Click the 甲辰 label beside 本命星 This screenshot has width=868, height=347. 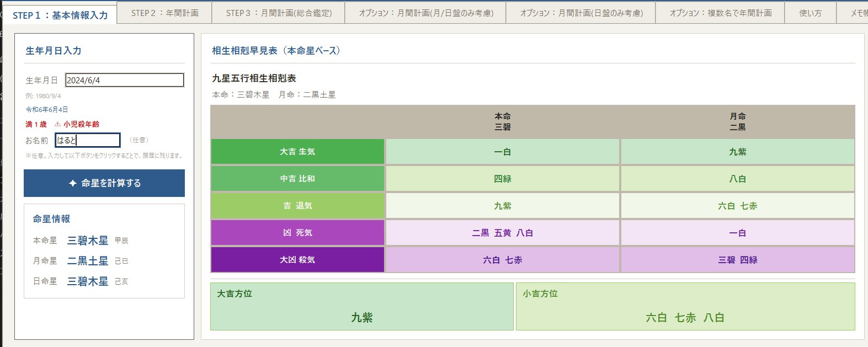coord(121,241)
